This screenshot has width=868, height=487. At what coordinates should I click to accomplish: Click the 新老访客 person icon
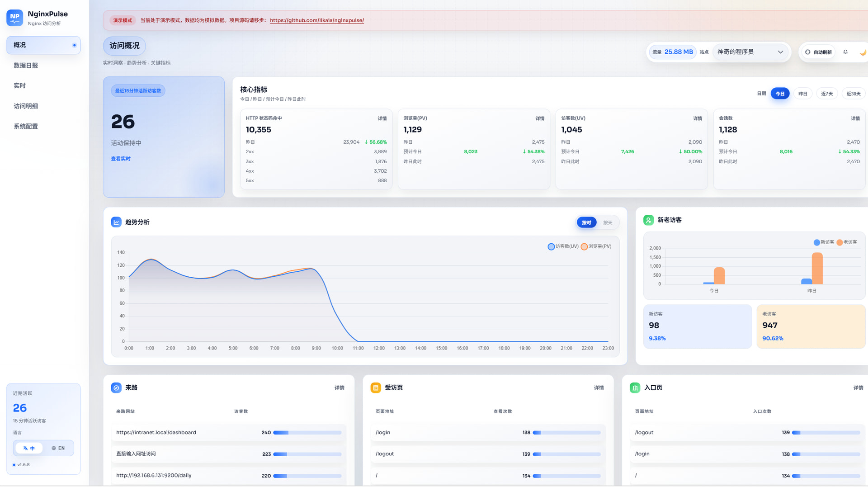tap(648, 220)
